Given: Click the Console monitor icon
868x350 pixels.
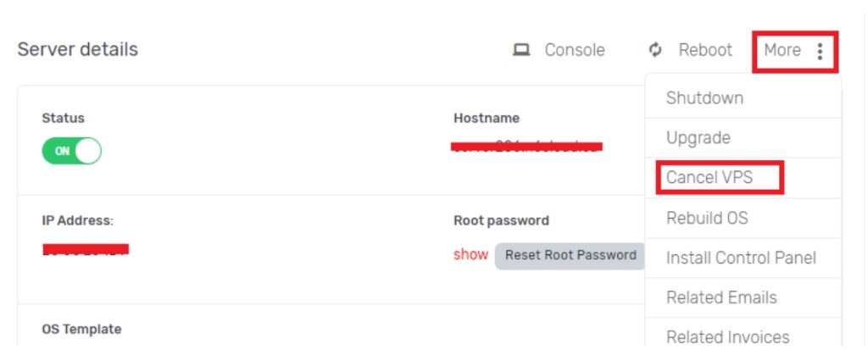Looking at the screenshot, I should click(521, 50).
